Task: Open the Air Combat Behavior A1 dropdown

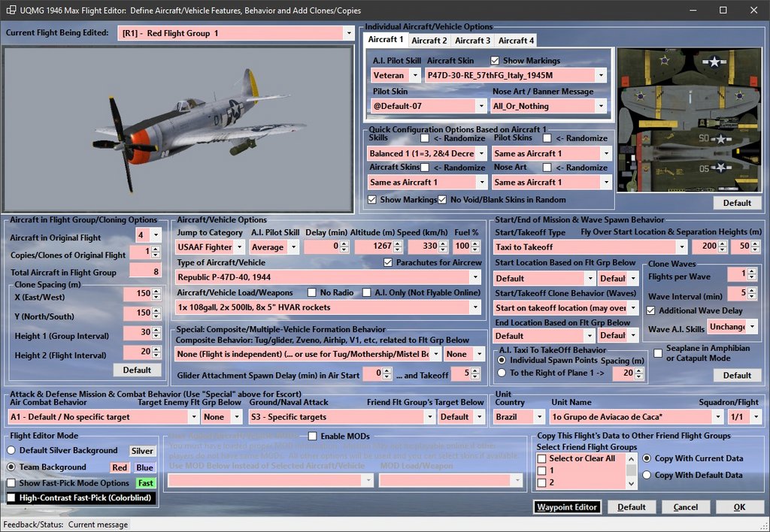Action: 193,417
